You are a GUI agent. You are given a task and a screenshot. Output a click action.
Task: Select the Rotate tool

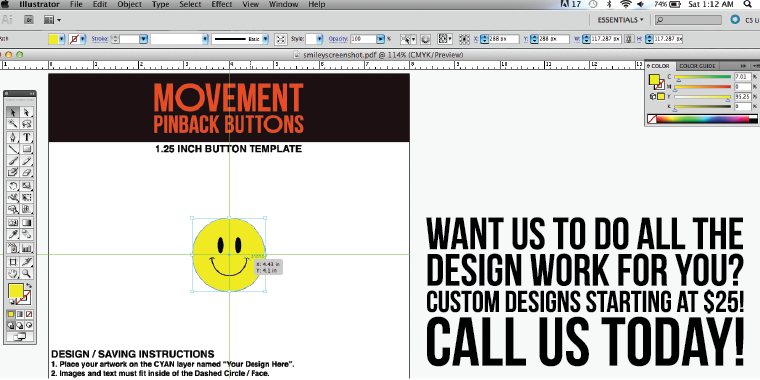tap(13, 186)
